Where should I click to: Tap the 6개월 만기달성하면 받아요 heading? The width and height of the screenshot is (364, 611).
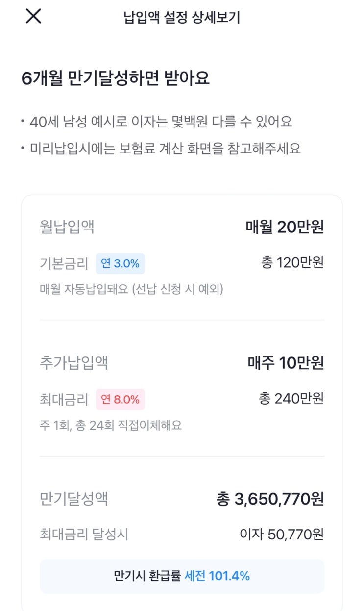(x=116, y=78)
